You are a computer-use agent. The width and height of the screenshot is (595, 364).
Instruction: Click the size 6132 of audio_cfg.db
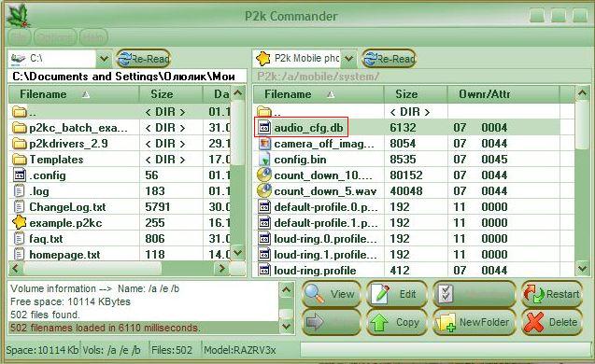coord(403,127)
